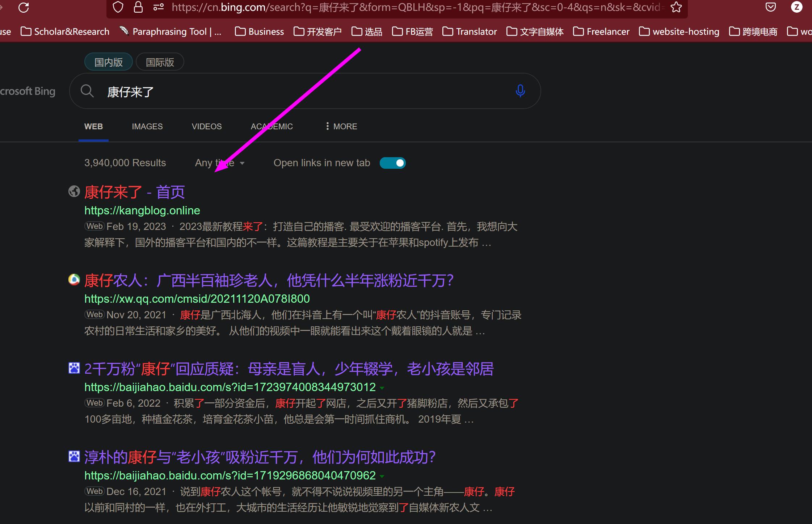Click the Nov 20, 2021 snippet date
Screen dimensions: 812x524
point(136,315)
